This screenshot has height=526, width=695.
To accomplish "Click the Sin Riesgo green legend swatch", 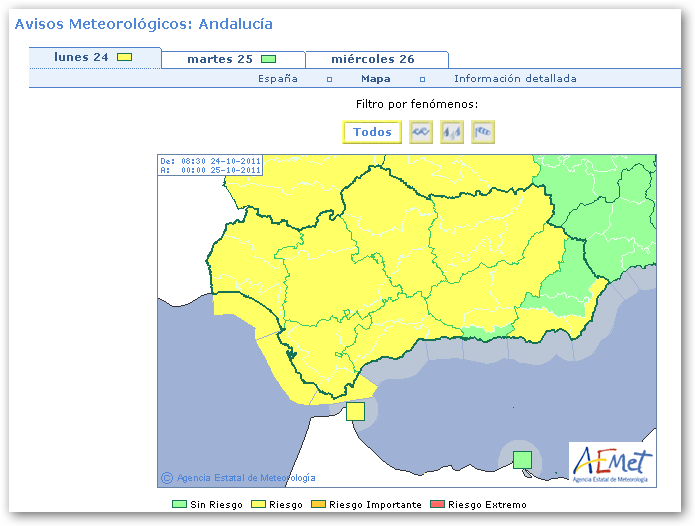I will pos(179,505).
